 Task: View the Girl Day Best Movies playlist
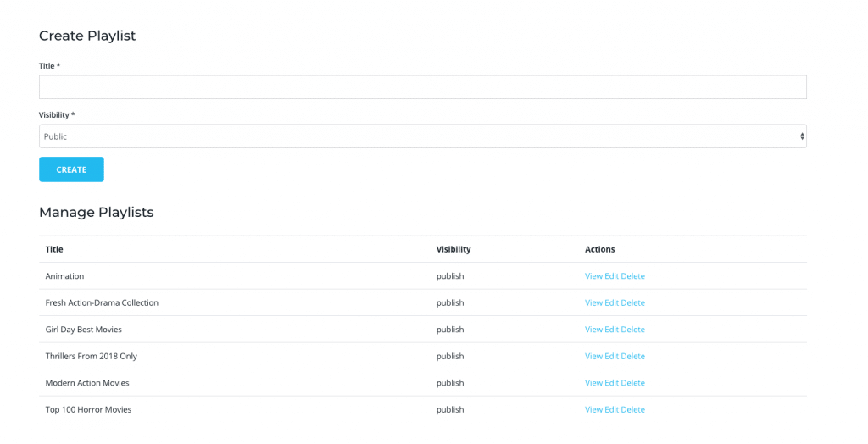pyautogui.click(x=593, y=330)
